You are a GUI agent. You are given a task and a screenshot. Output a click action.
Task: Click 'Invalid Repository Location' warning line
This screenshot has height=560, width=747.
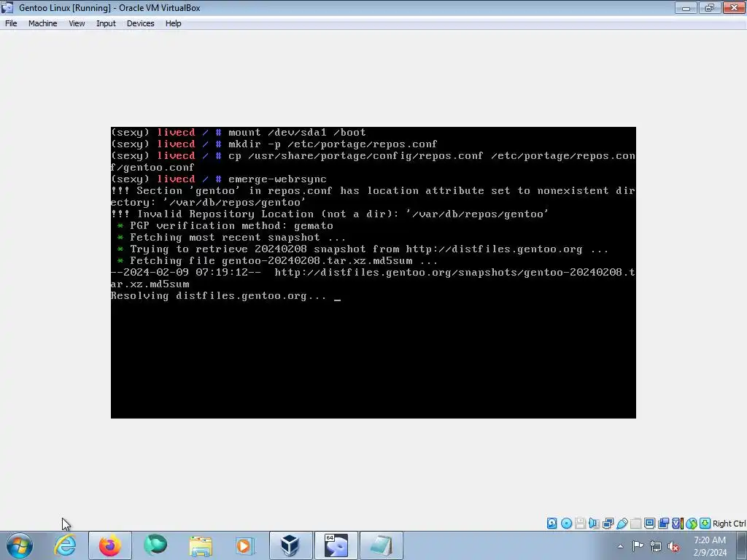pyautogui.click(x=330, y=214)
